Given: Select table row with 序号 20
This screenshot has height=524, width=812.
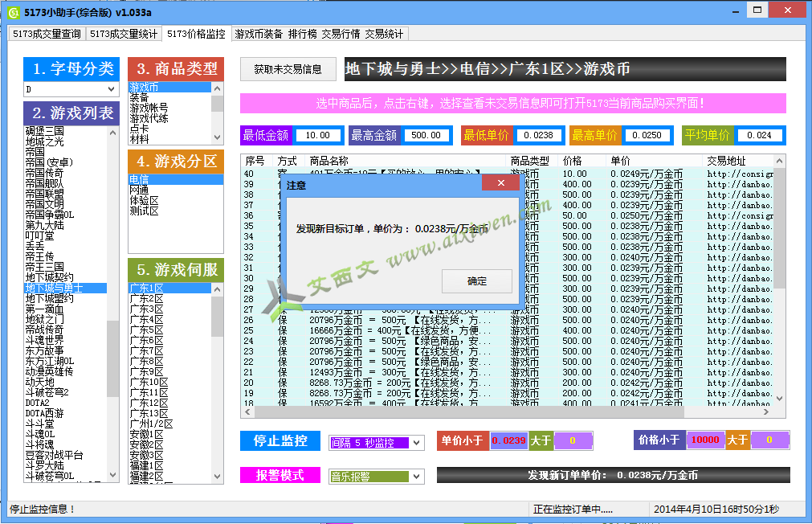Looking at the screenshot, I should (508, 383).
